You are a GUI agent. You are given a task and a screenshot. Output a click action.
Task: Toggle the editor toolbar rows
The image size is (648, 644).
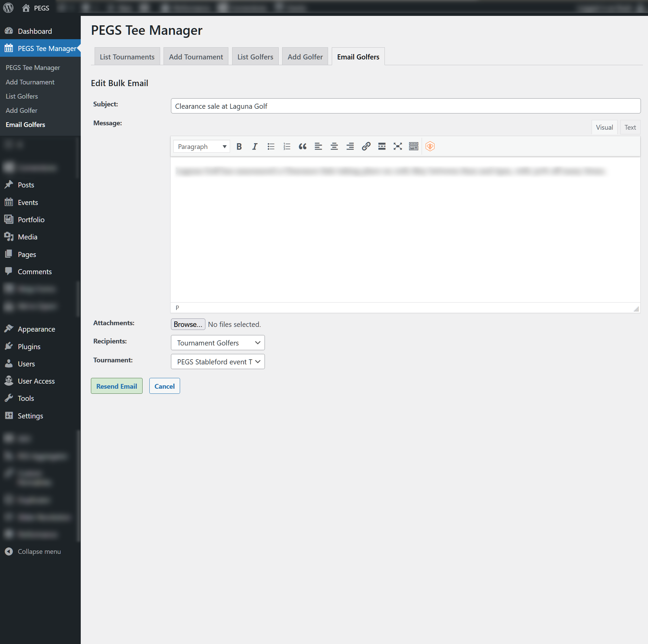click(x=414, y=147)
